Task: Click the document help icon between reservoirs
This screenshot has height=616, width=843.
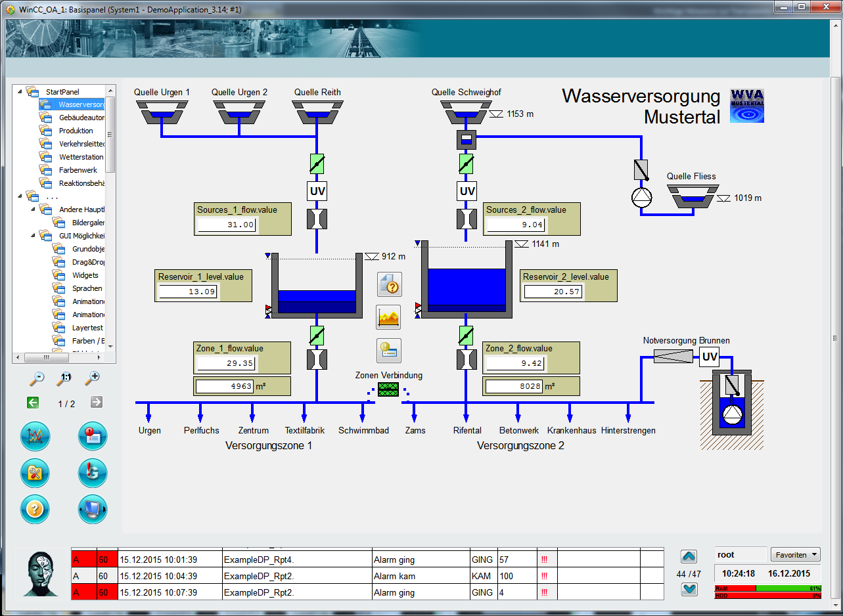Action: coord(388,284)
